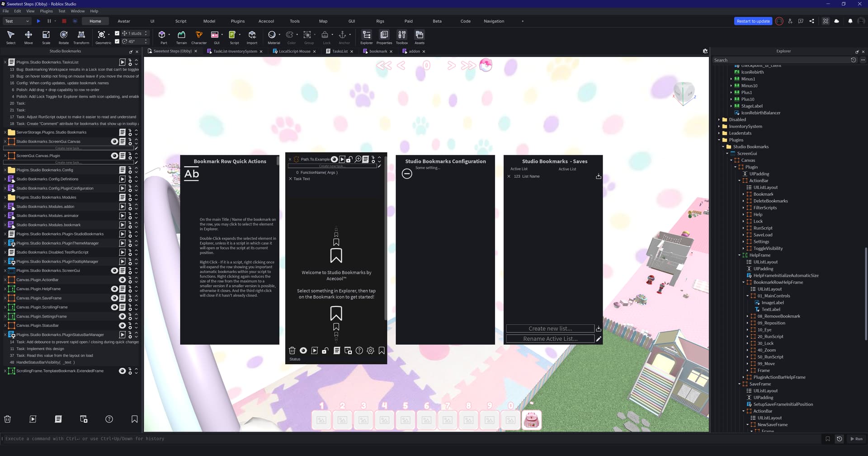Close the addon script tab
Screen dimensions: 868x456
(424, 52)
